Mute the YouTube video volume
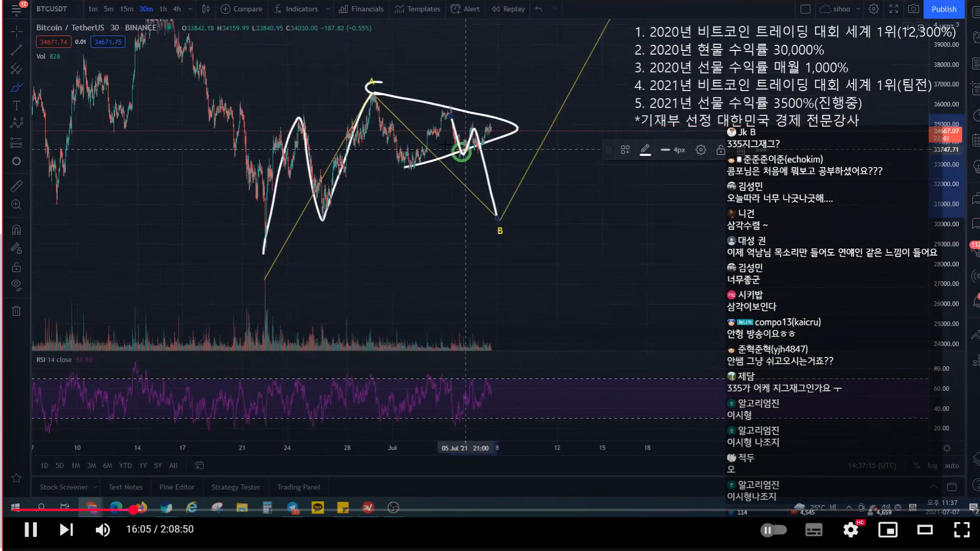 click(103, 530)
